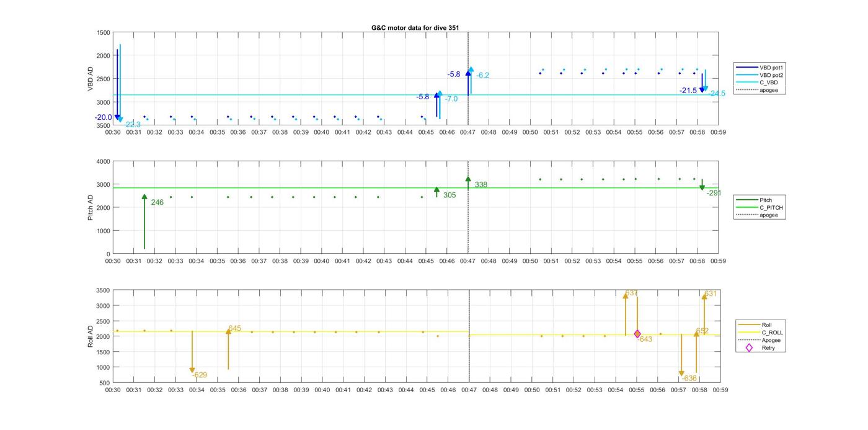The height and width of the screenshot is (430, 868).
Task: Click the '-629' roll move label
Action: click(x=200, y=375)
